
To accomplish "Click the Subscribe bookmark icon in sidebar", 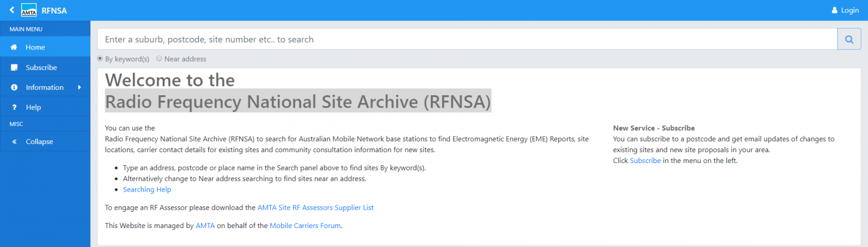I will coord(14,68).
